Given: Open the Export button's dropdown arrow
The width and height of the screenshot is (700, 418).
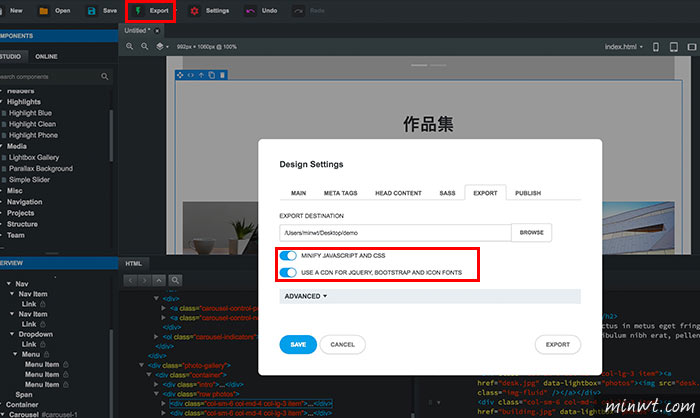Looking at the screenshot, I should click(x=176, y=11).
